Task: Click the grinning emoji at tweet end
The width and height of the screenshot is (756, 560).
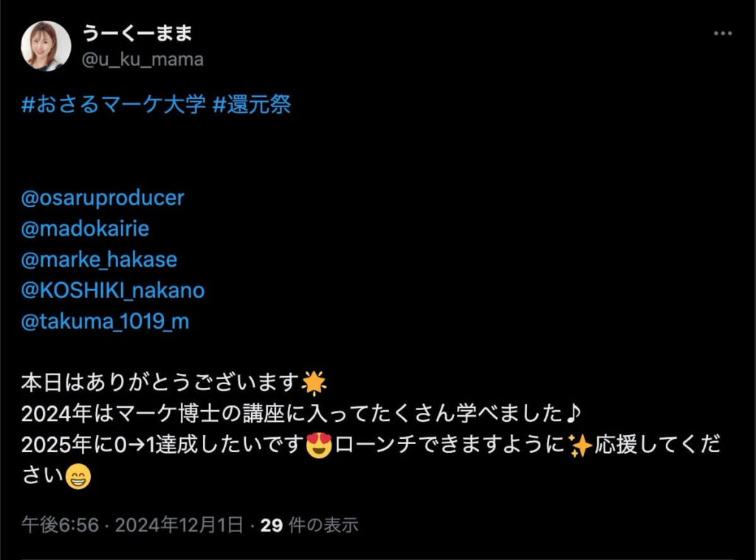Action: click(x=78, y=476)
